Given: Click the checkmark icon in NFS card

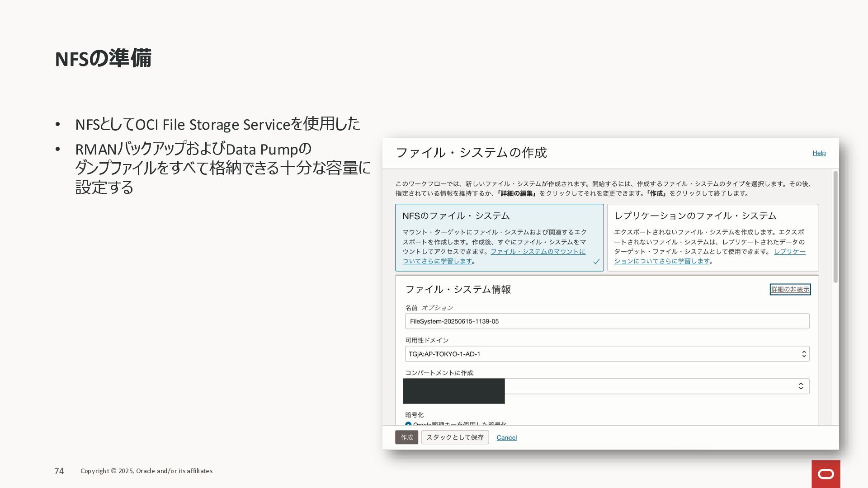Looking at the screenshot, I should click(x=596, y=262).
